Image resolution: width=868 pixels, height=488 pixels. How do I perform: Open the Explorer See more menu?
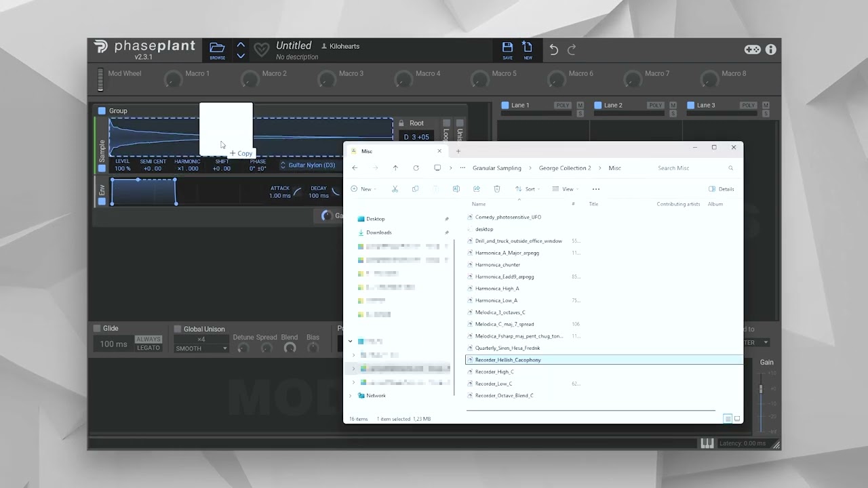pyautogui.click(x=596, y=189)
